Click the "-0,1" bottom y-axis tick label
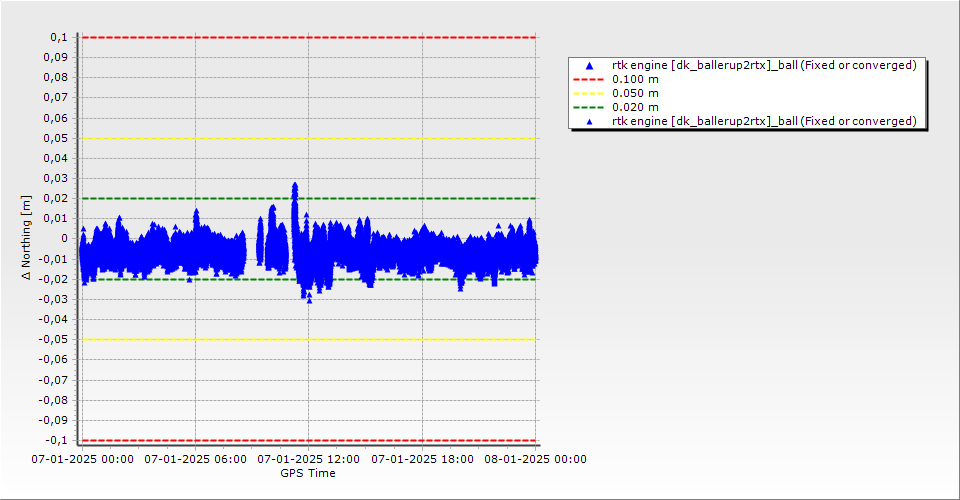Viewport: 960px width, 500px height. [x=58, y=441]
